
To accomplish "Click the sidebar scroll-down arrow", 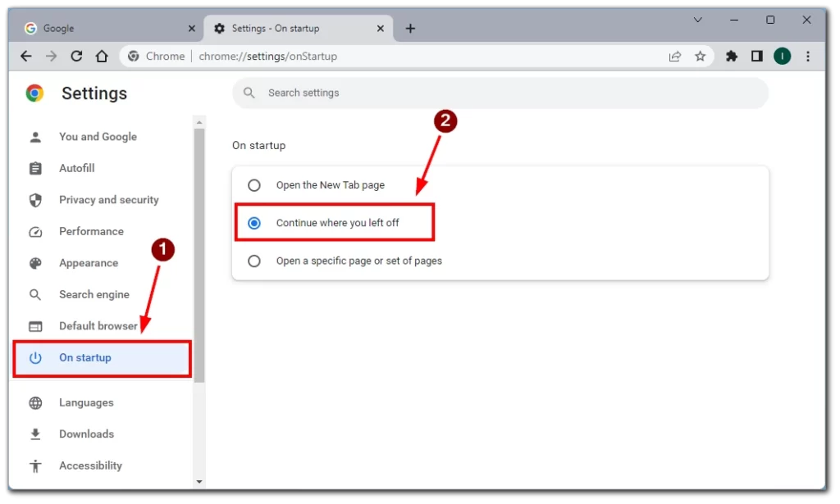I will tap(199, 482).
